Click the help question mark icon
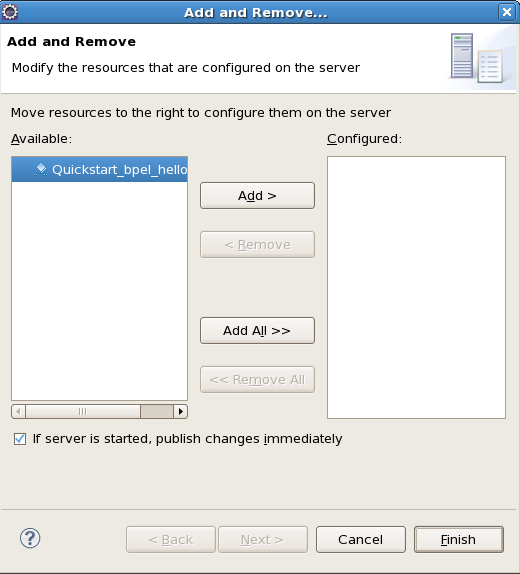520x574 pixels. (x=30, y=538)
